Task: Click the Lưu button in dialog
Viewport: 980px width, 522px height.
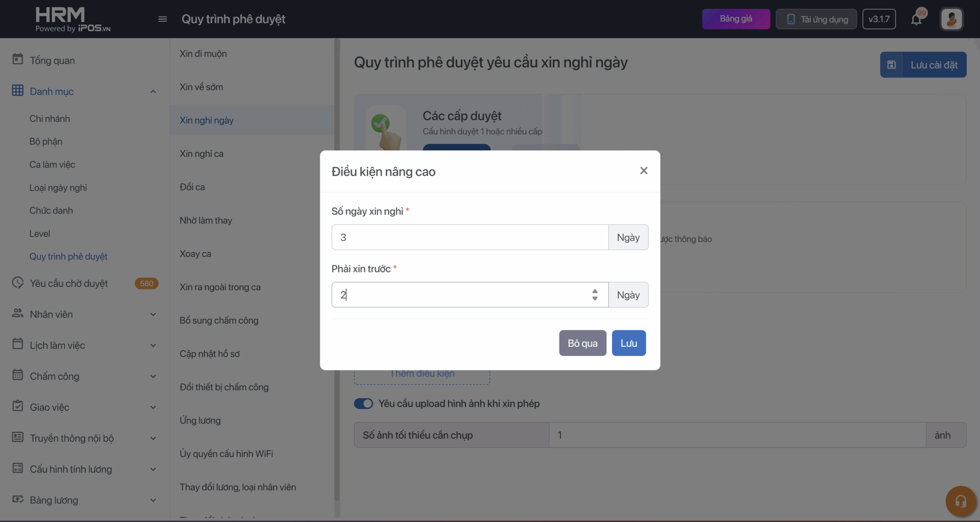Action: (629, 343)
